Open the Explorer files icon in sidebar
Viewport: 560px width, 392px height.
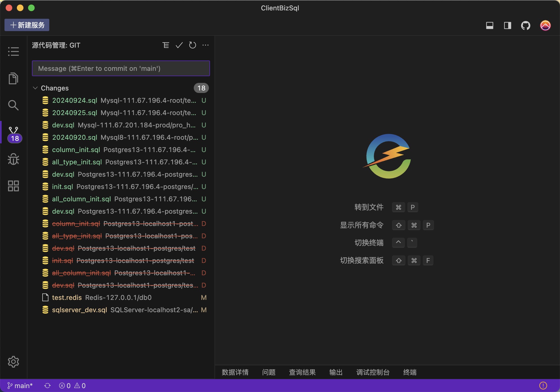point(13,78)
